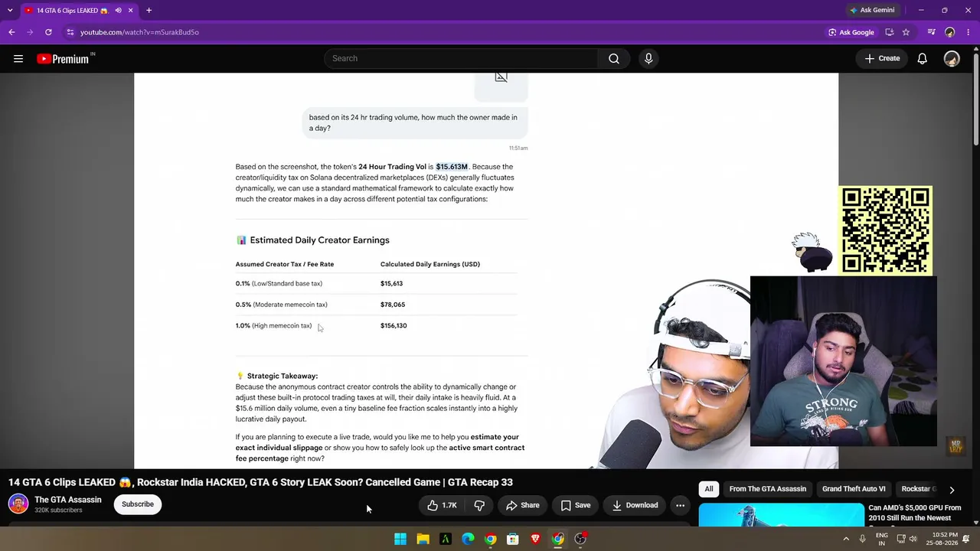Click the Create button

click(882, 58)
